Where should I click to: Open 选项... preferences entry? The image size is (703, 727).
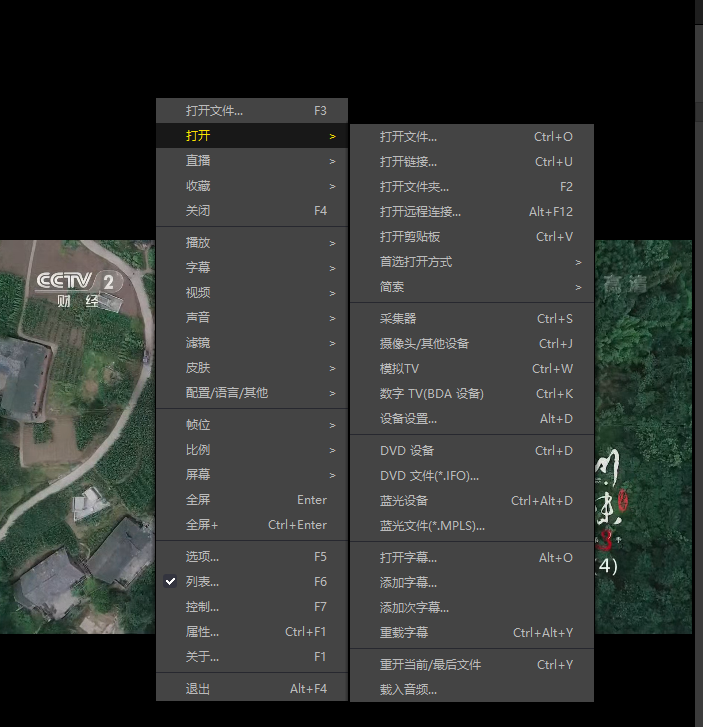tap(252, 557)
